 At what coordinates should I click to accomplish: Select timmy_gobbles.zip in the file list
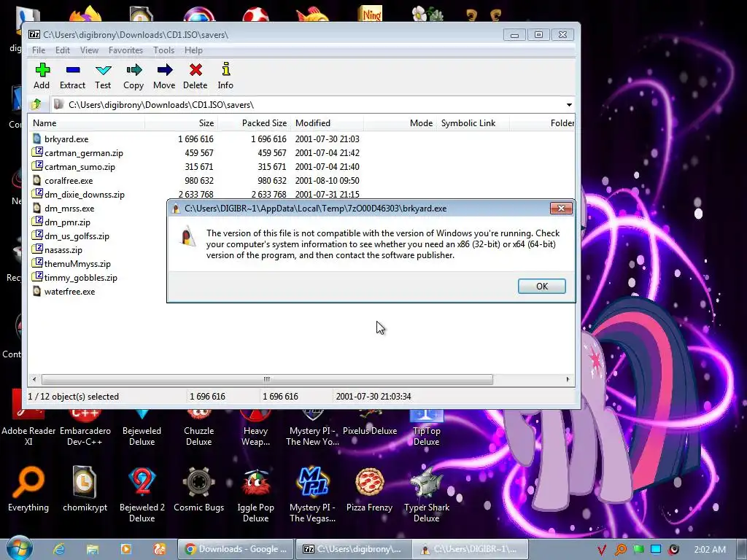[80, 277]
